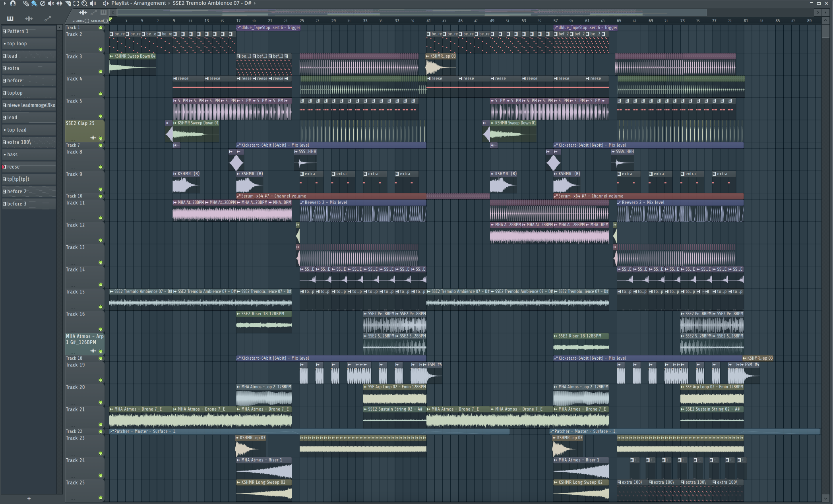Mute the MHA Atmos Arp track
Viewport: 833px width, 504px height.
click(101, 351)
